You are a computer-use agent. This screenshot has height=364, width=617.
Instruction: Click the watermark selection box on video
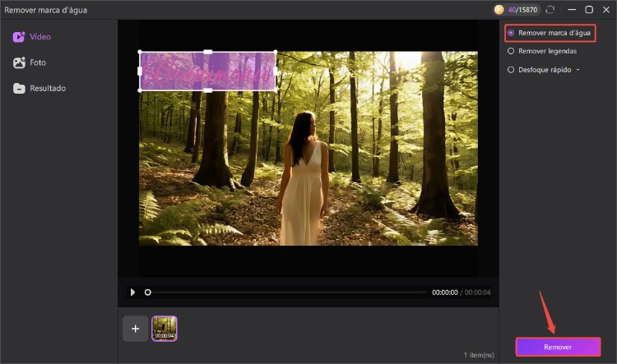tap(207, 71)
